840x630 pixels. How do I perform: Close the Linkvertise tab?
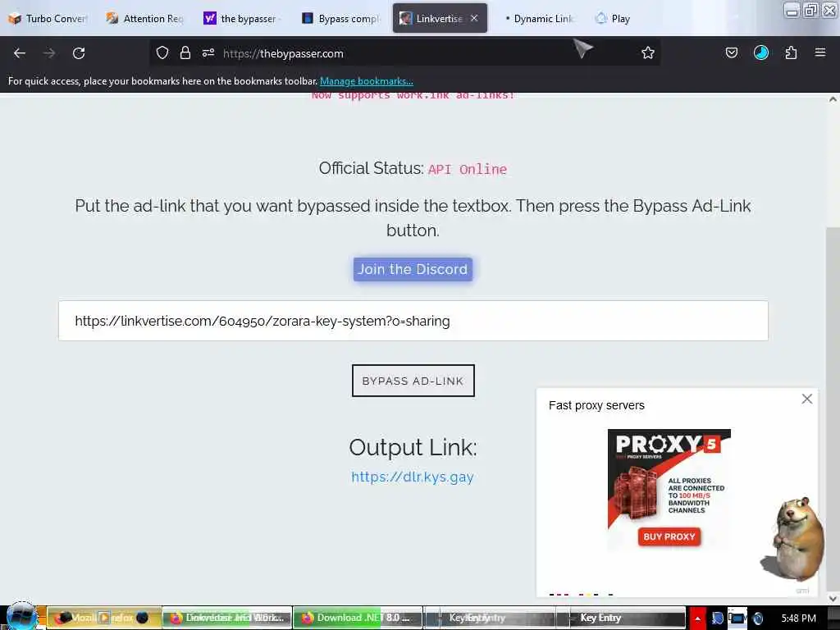pos(474,18)
